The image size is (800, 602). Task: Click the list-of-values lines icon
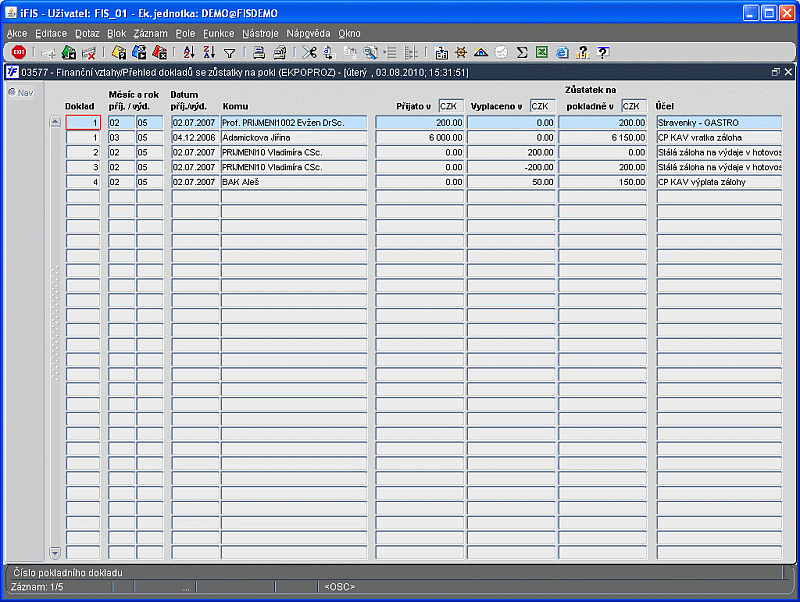[390, 52]
